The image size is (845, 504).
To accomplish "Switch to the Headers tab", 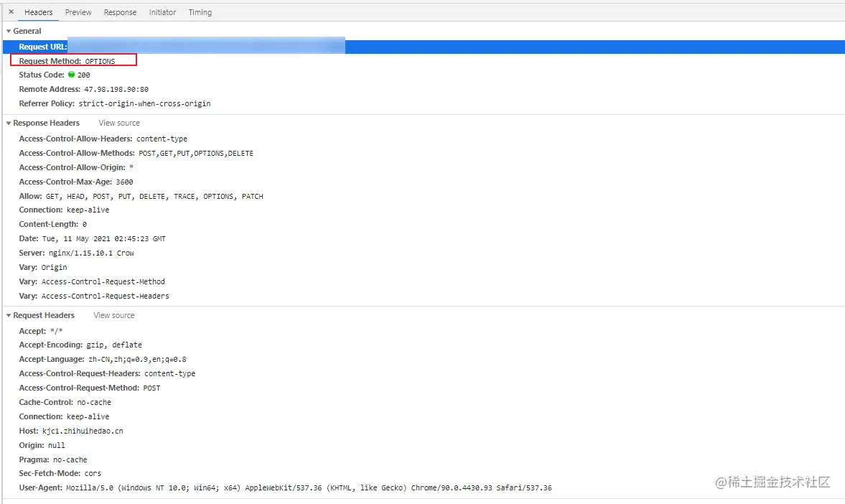I will click(x=38, y=12).
